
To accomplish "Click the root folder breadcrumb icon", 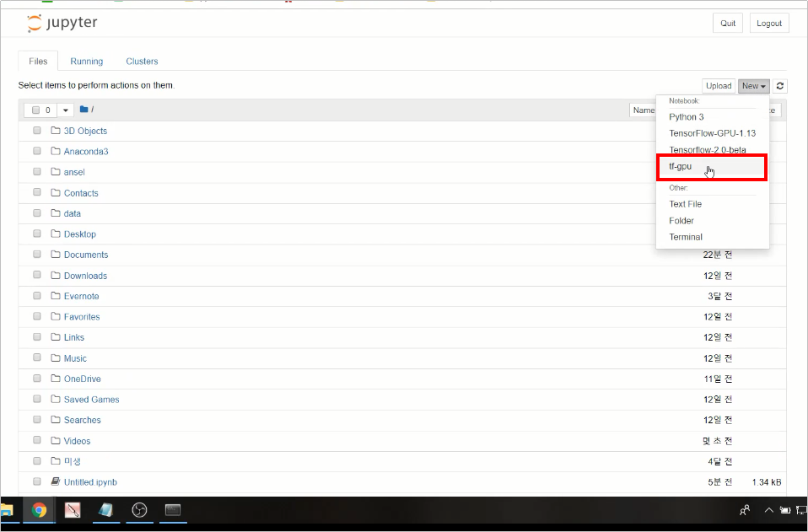I will coord(84,110).
